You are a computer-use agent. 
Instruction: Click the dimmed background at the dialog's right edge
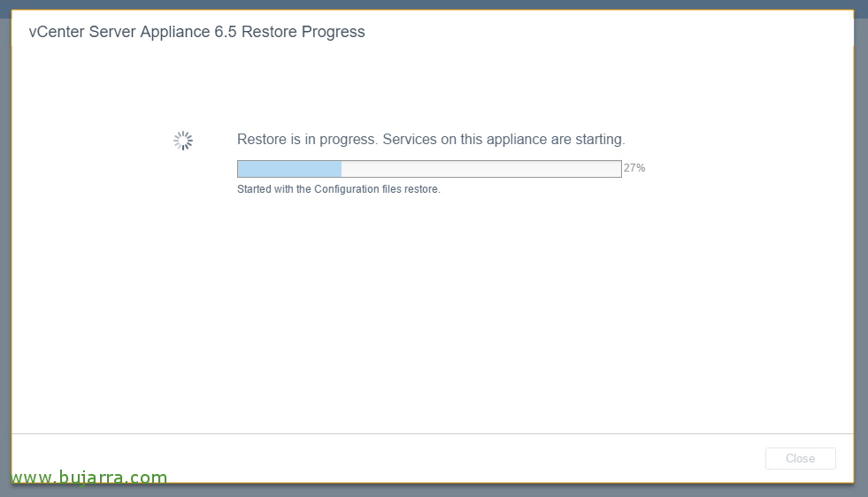pos(861,249)
